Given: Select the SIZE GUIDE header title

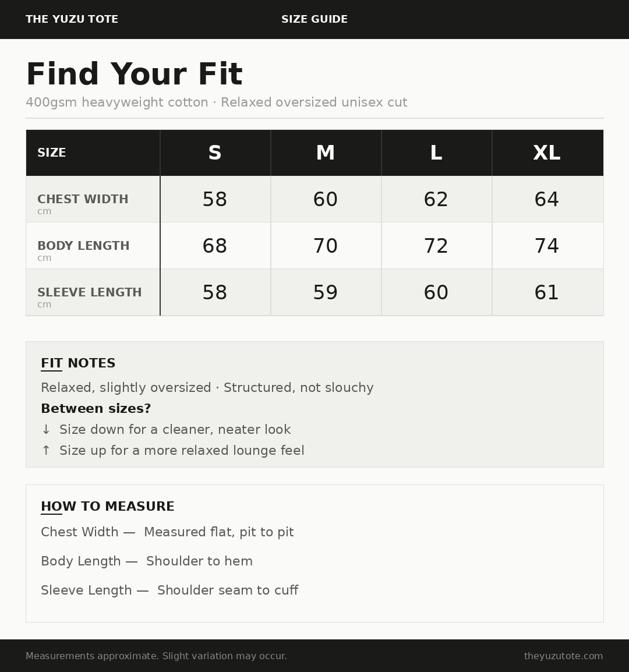Looking at the screenshot, I should pyautogui.click(x=314, y=19).
